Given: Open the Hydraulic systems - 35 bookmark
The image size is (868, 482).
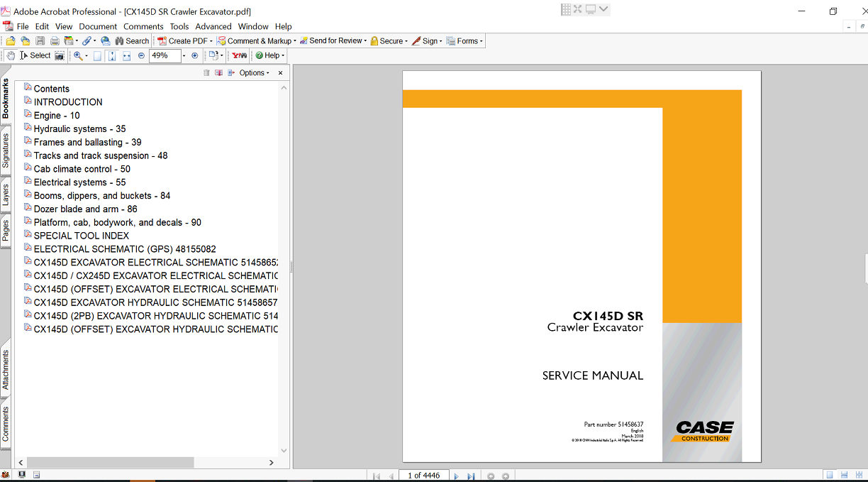Looking at the screenshot, I should 79,128.
